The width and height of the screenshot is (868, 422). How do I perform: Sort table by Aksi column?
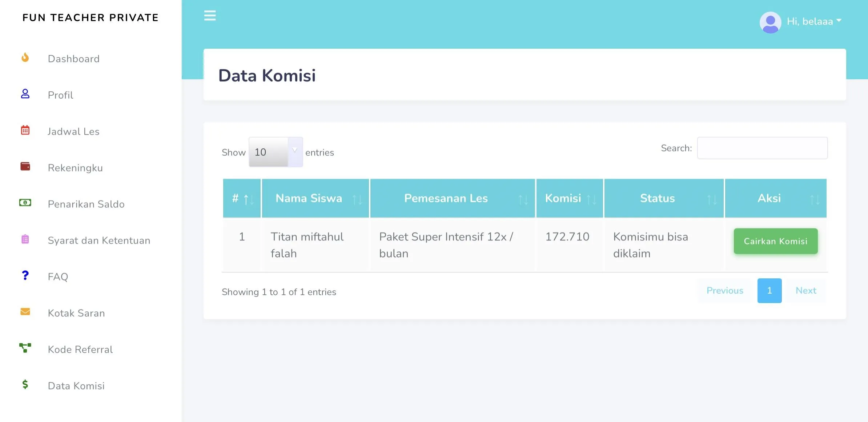pyautogui.click(x=776, y=198)
